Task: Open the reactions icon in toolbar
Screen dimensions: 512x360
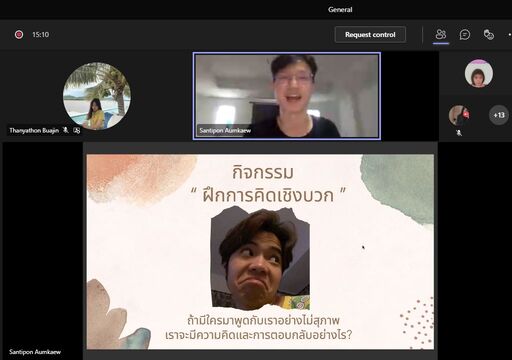Action: 489,34
